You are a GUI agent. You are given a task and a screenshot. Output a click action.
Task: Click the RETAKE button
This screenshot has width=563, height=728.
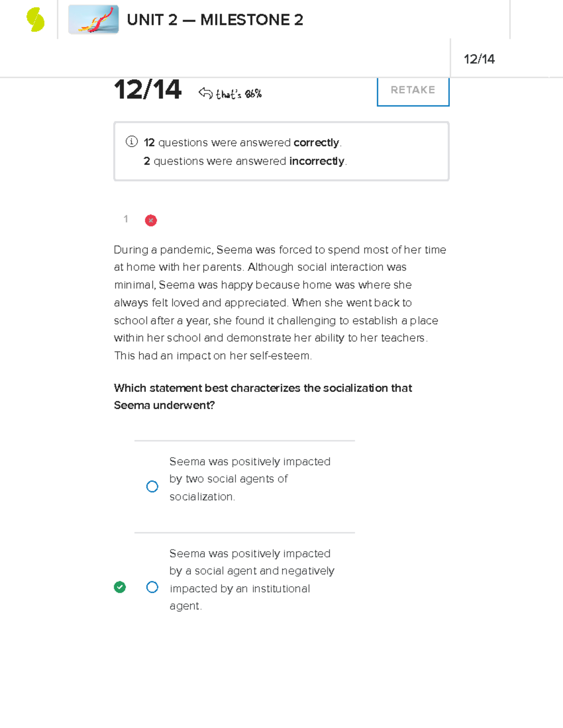coord(413,90)
